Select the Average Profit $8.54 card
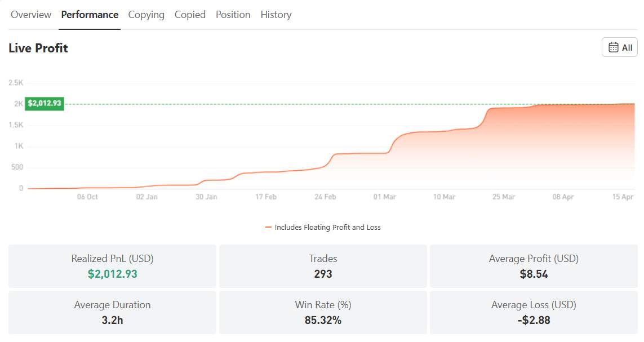Screen dimensions: 644x342 click(x=533, y=266)
